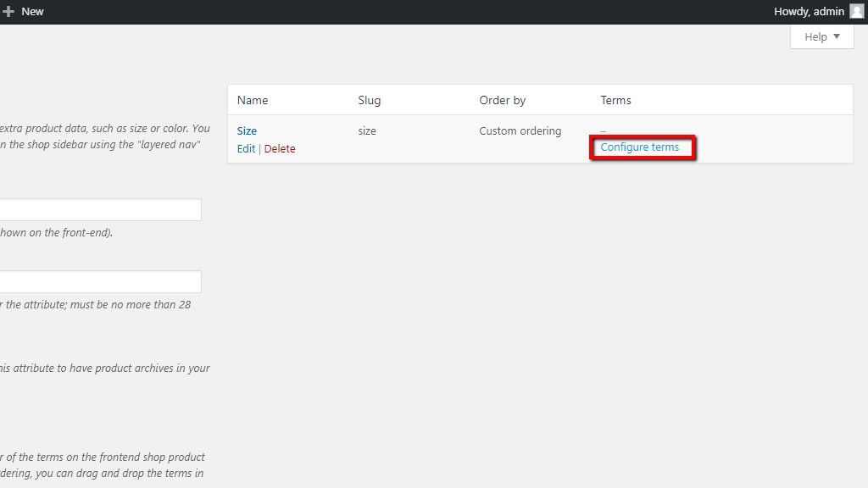This screenshot has height=488, width=868.
Task: Delete the Size attribute
Action: point(280,148)
